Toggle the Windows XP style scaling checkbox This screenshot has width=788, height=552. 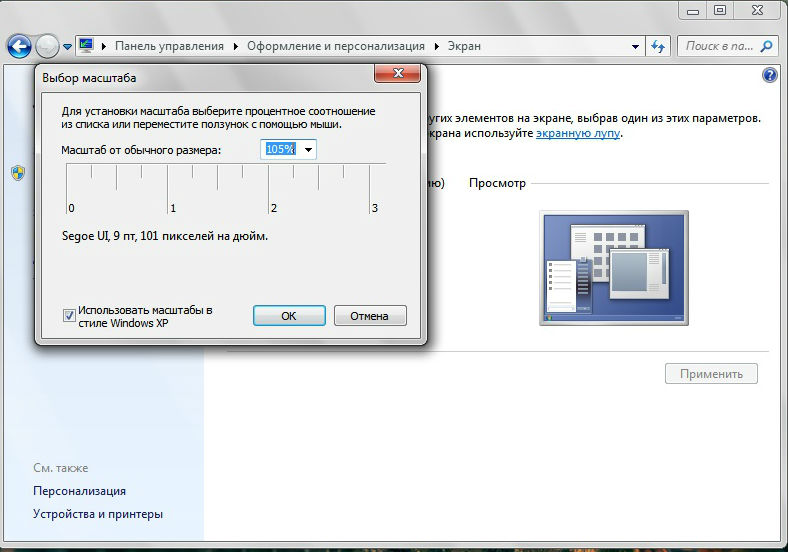click(69, 316)
